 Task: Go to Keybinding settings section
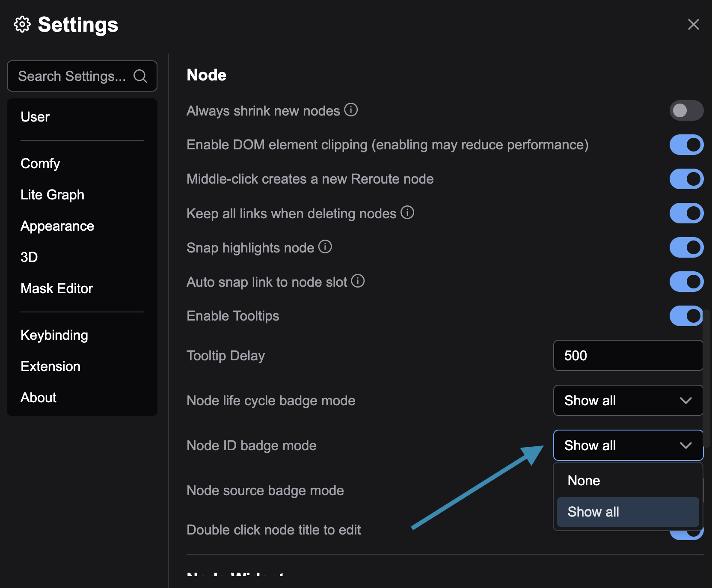coord(54,335)
